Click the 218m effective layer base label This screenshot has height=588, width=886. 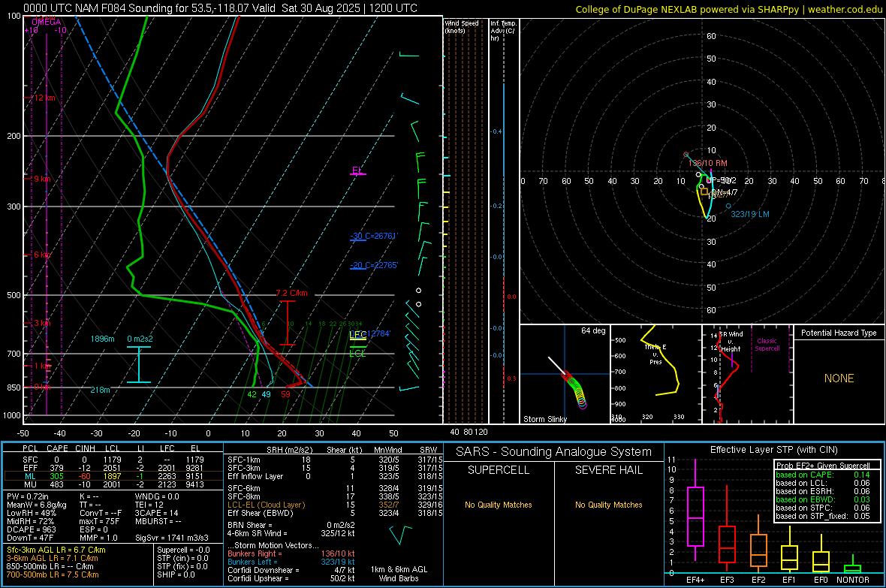pyautogui.click(x=100, y=390)
